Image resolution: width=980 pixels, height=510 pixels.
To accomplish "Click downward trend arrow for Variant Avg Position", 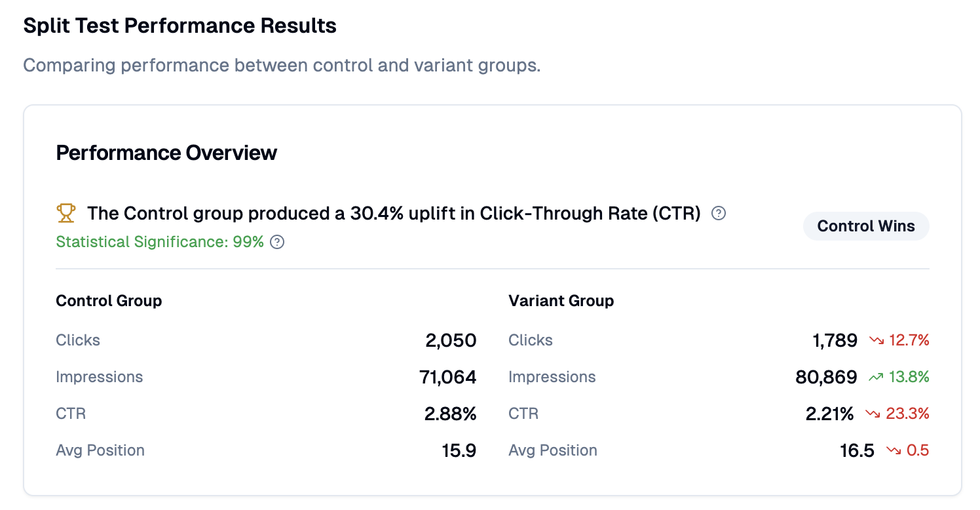I will tap(894, 450).
